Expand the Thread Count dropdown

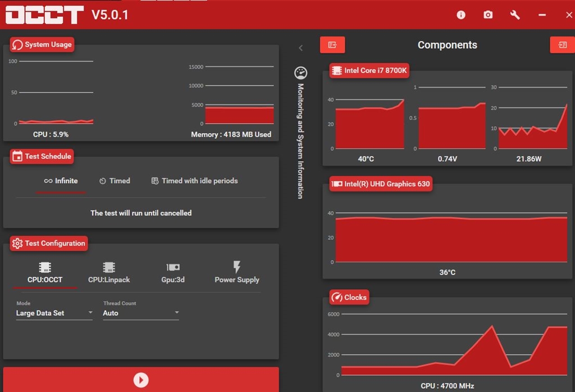pos(141,313)
